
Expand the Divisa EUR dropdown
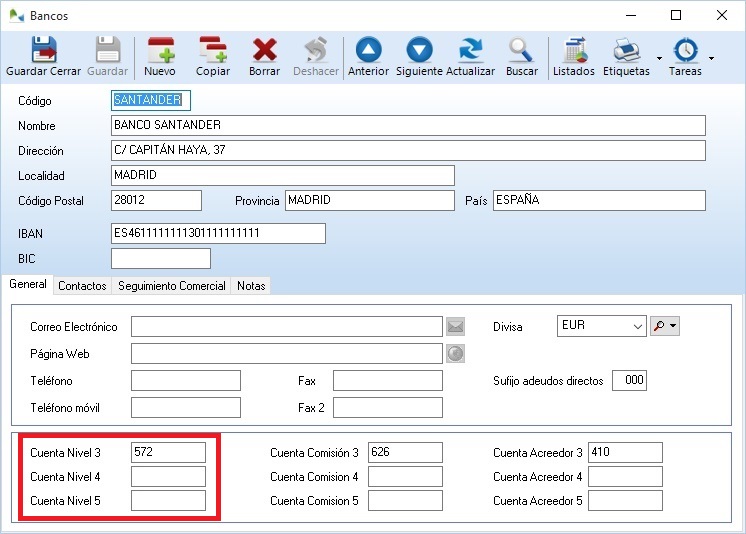point(637,326)
